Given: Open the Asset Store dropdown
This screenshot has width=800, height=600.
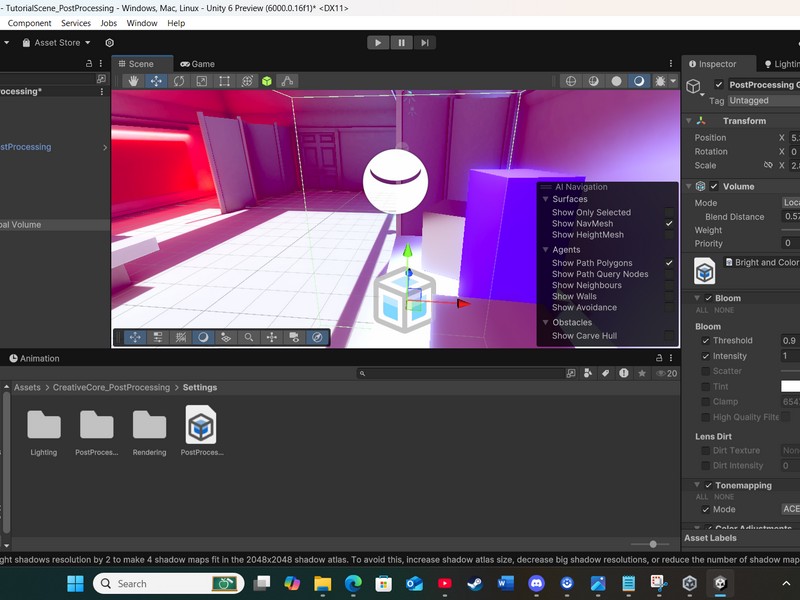Looking at the screenshot, I should 62,43.
